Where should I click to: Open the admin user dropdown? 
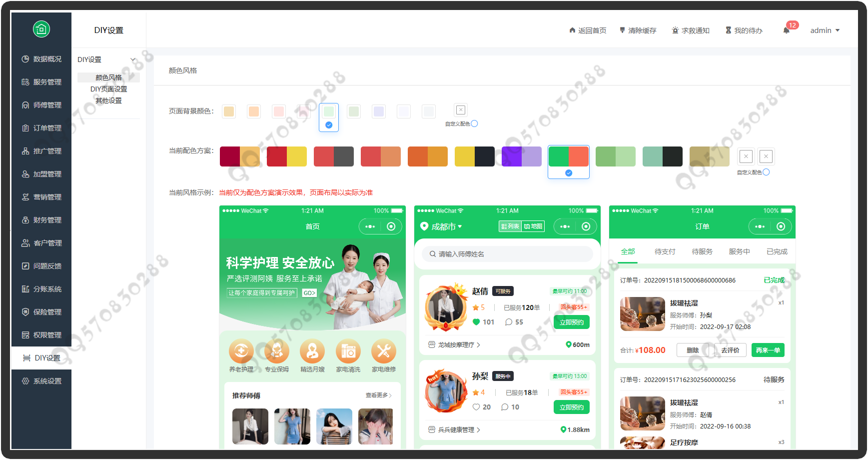pos(825,30)
